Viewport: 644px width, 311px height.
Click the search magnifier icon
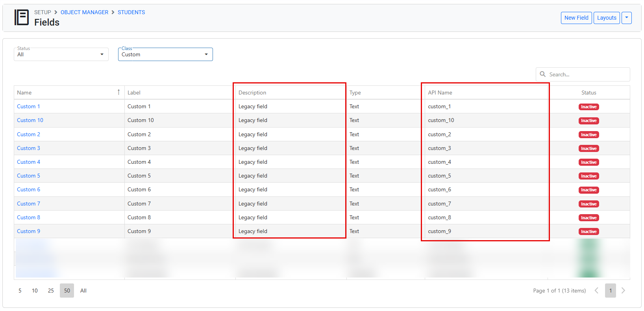pyautogui.click(x=543, y=74)
